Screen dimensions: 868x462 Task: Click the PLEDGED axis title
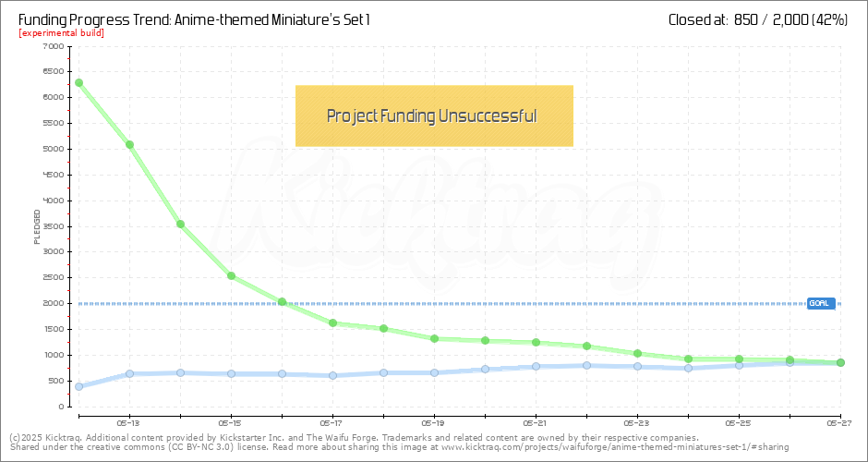(x=38, y=226)
